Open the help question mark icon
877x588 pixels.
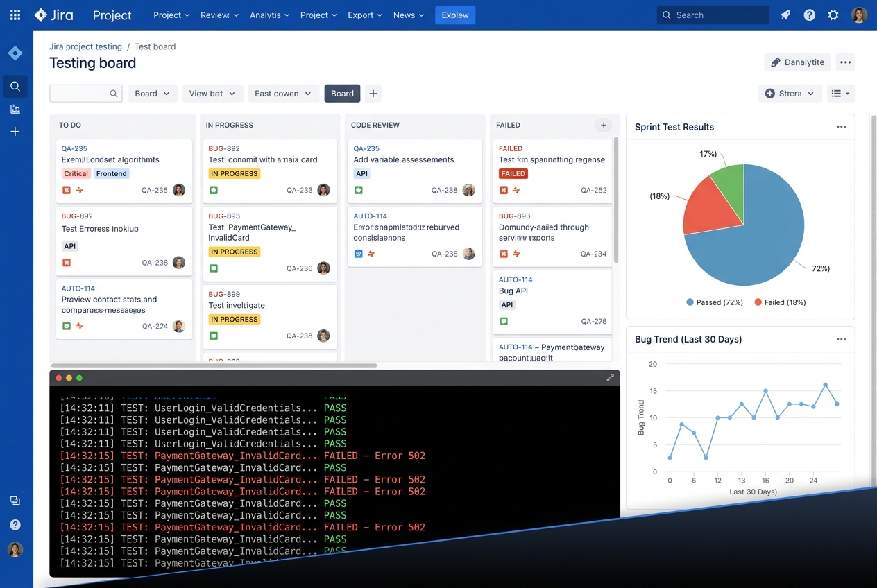(809, 15)
